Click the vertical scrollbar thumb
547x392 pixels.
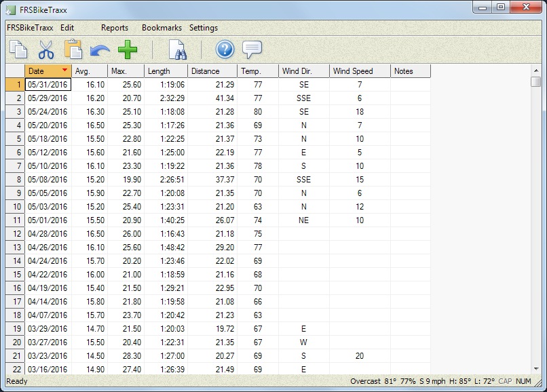coord(536,81)
